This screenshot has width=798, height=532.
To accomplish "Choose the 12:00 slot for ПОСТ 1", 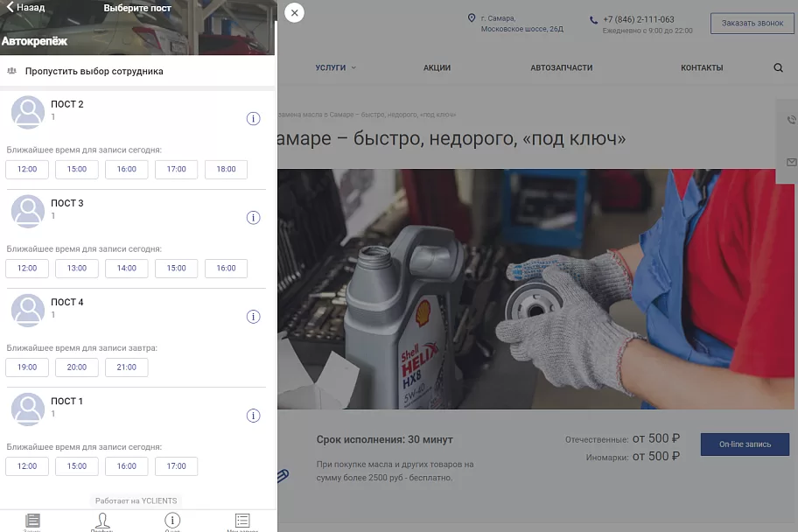I will click(27, 466).
